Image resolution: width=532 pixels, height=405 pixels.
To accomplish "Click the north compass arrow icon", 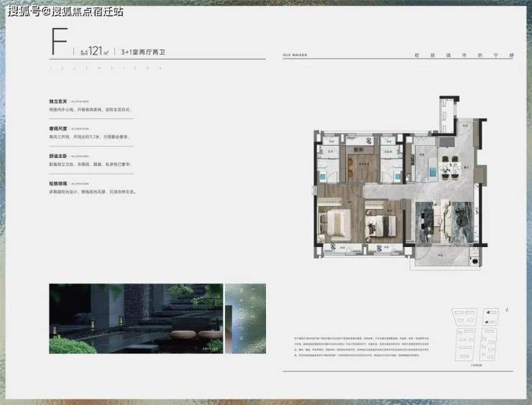I will [507, 311].
